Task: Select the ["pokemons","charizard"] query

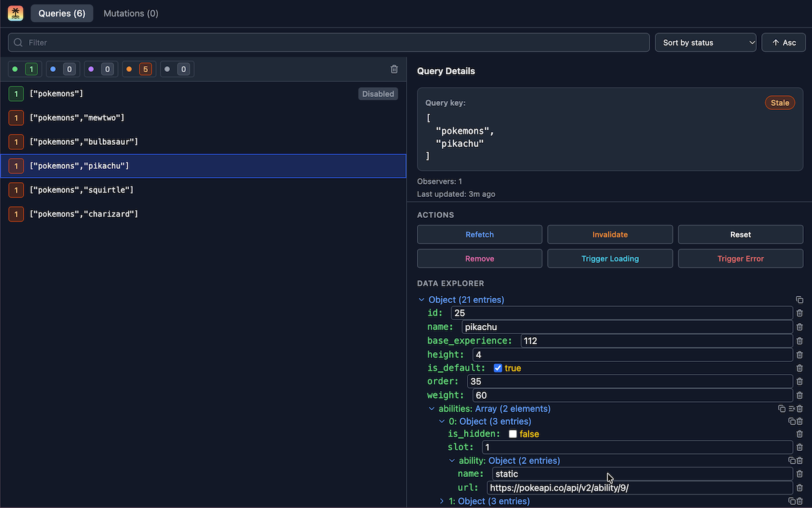Action: (x=203, y=214)
